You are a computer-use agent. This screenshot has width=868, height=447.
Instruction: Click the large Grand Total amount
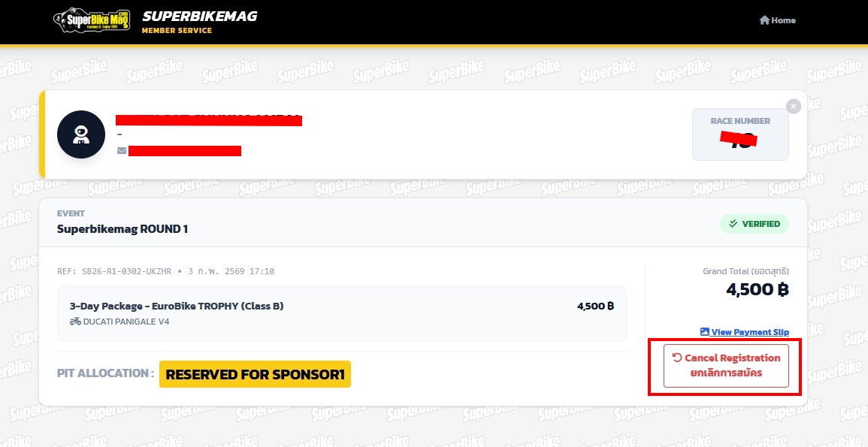coord(757,290)
